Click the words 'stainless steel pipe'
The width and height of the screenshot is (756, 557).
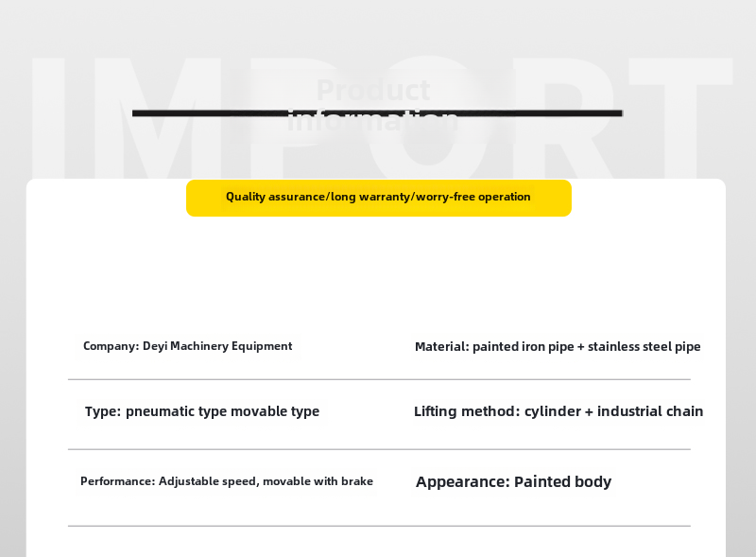pos(644,346)
